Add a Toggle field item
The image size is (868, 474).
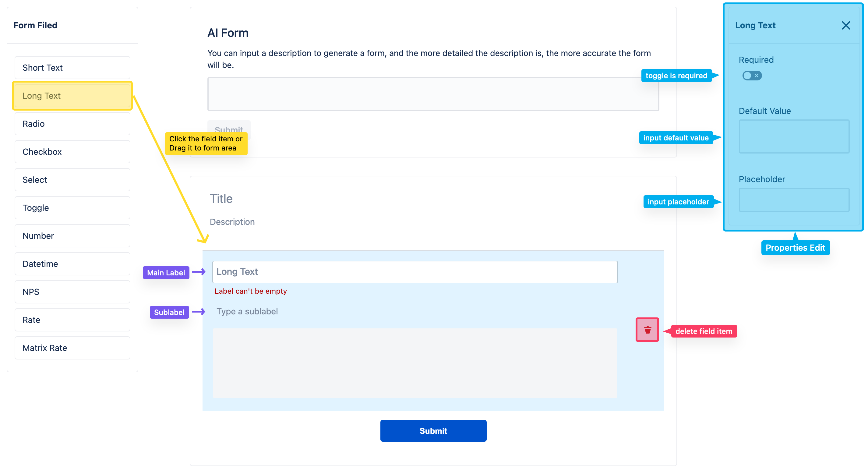pos(72,208)
